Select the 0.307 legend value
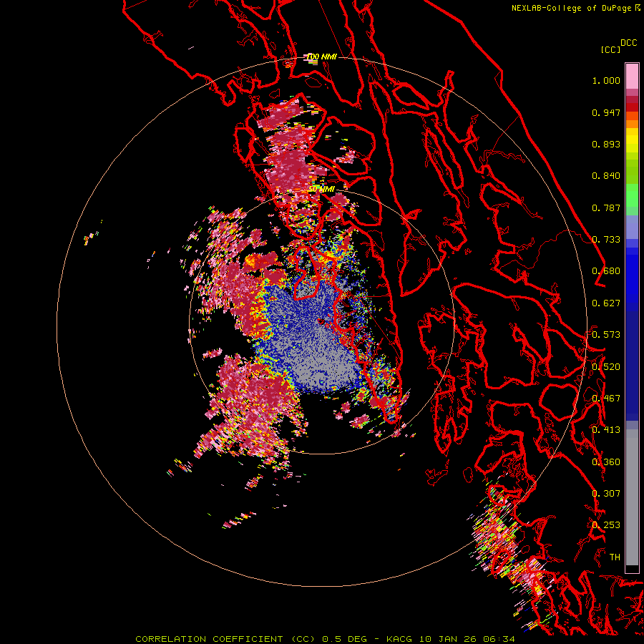This screenshot has width=644, height=644. click(x=606, y=494)
